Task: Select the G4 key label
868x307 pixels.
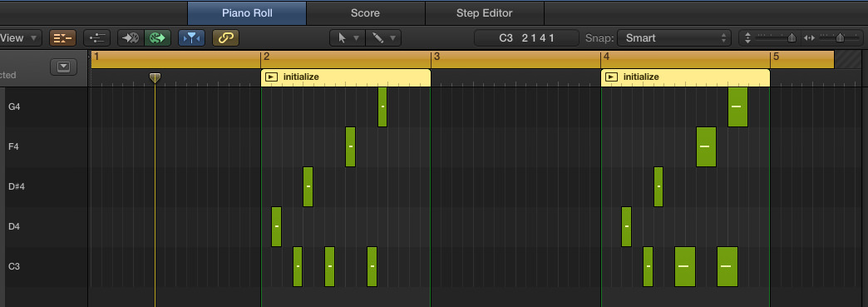Action: tap(14, 106)
